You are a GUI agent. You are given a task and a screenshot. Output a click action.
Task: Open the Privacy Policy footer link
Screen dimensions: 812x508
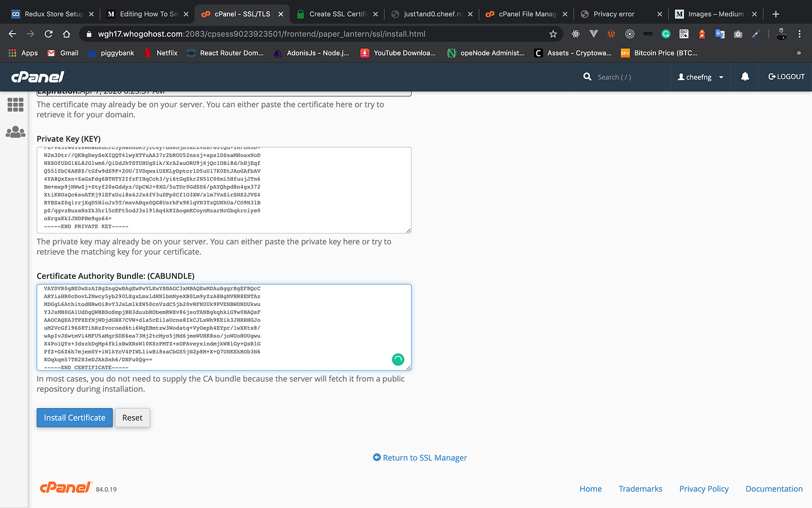(x=704, y=489)
